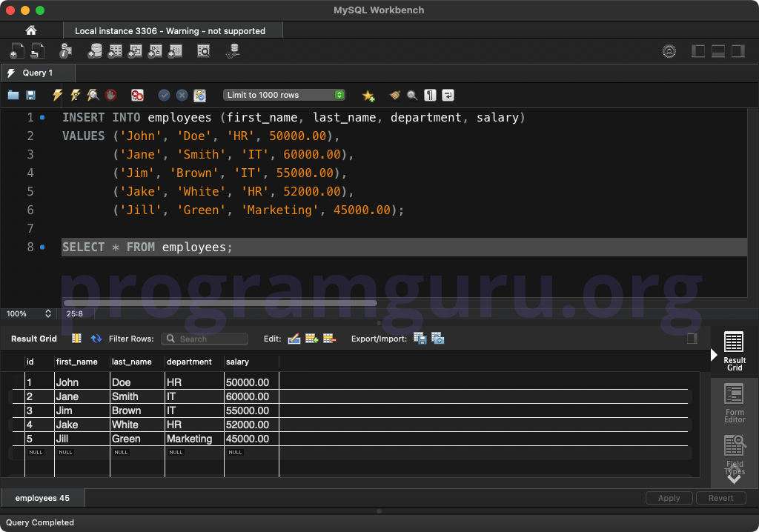Sort by the department column header
759x532 pixels.
[x=195, y=362]
